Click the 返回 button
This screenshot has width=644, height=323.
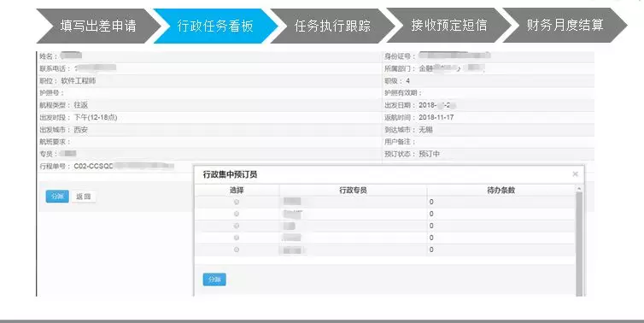[x=84, y=197]
